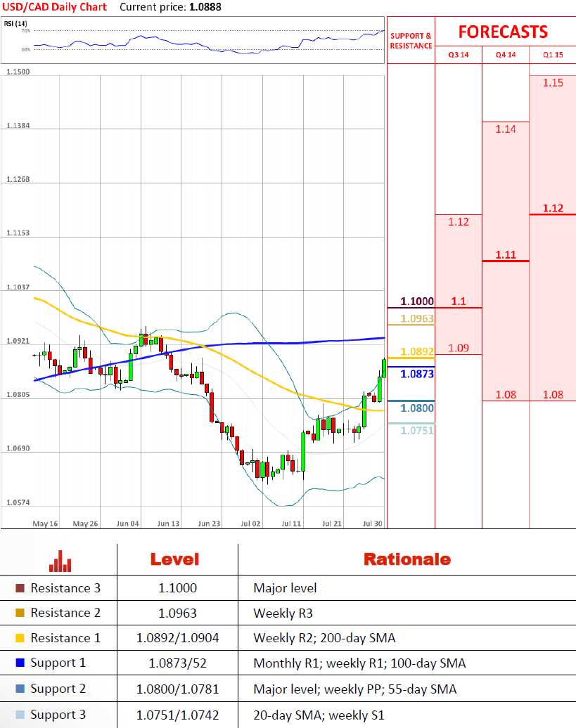Screen dimensions: 576x728
Task: Click the Support 1 blue swatch
Action: [20, 663]
